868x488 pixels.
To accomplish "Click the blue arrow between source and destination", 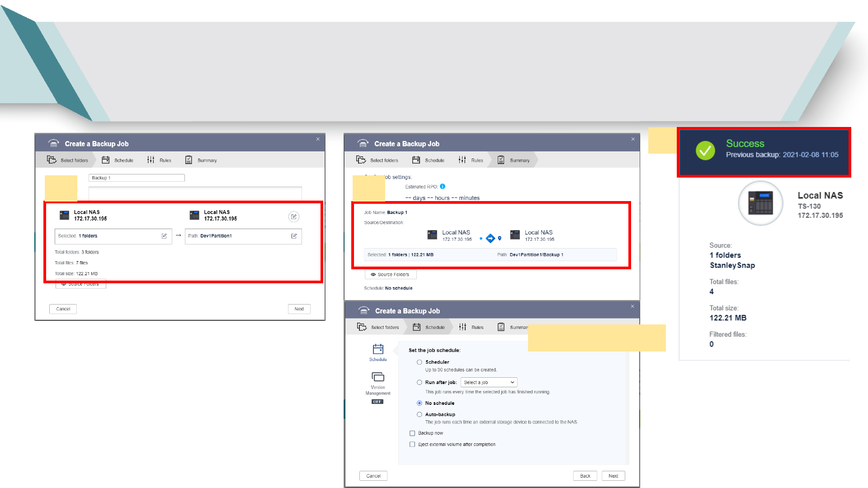I will [x=491, y=238].
